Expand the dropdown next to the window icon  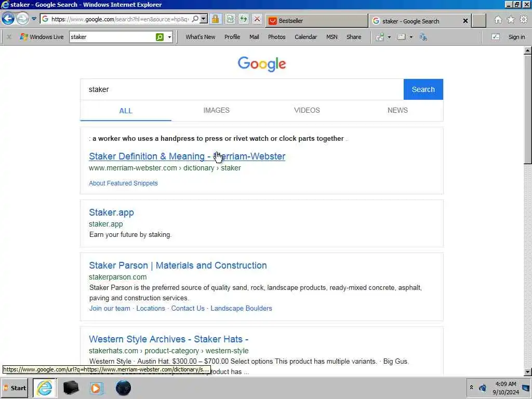point(411,37)
